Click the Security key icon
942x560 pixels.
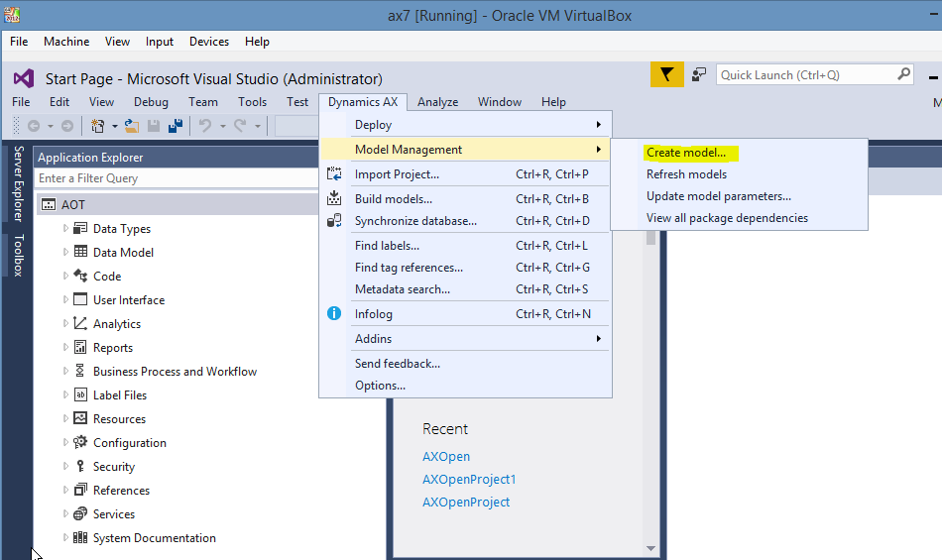(80, 466)
